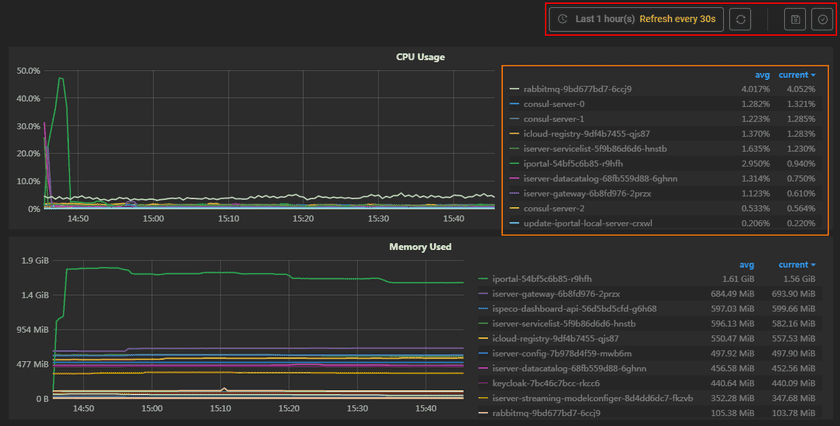Open the CPU Usage panel title menu
The width and height of the screenshot is (840, 426).
[420, 57]
